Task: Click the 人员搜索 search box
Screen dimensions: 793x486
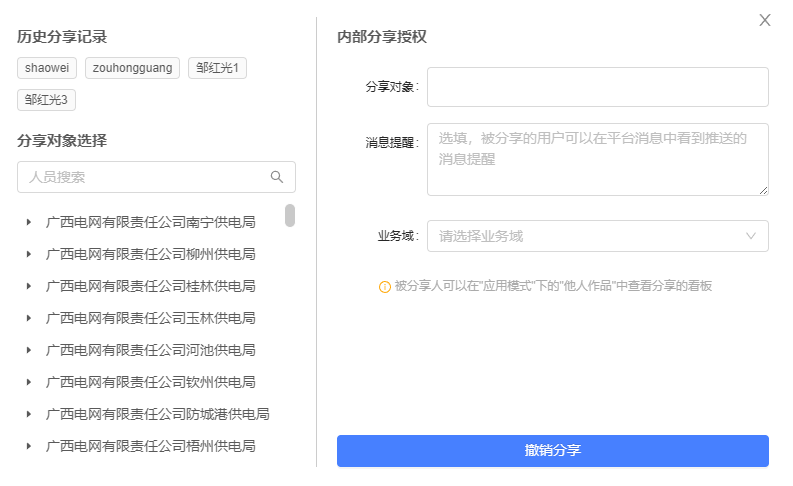Action: [x=145, y=177]
